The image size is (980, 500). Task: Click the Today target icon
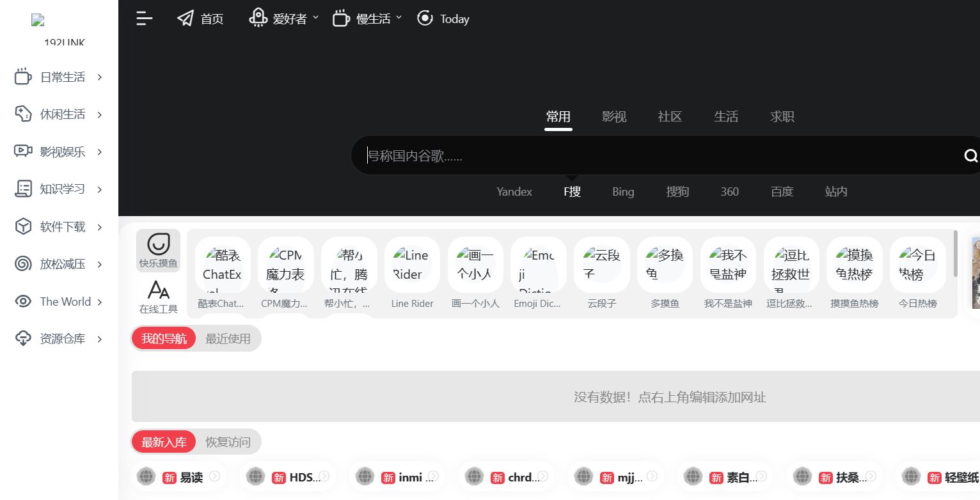pyautogui.click(x=425, y=19)
